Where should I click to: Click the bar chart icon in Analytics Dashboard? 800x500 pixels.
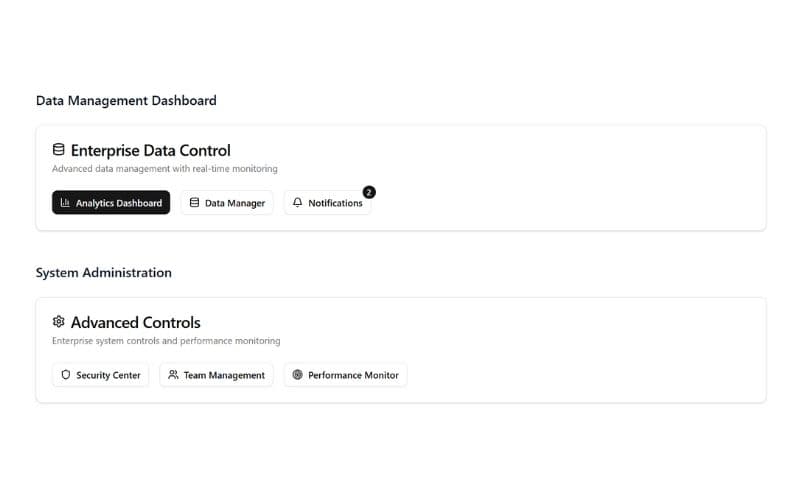(x=65, y=203)
